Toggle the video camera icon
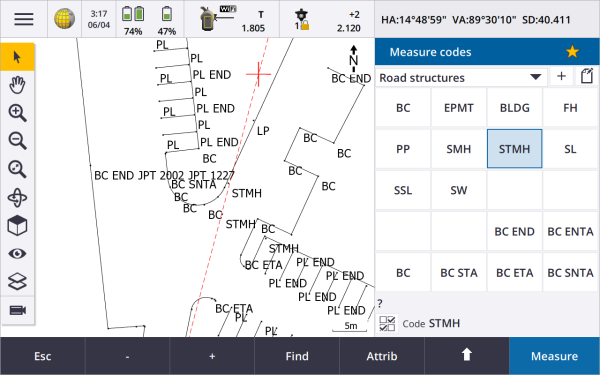 [x=17, y=310]
